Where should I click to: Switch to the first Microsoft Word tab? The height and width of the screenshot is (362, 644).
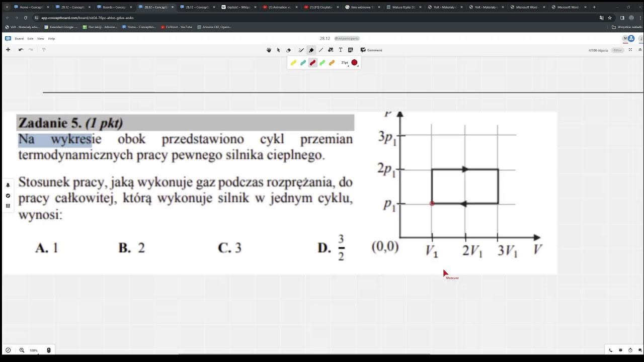click(527, 7)
